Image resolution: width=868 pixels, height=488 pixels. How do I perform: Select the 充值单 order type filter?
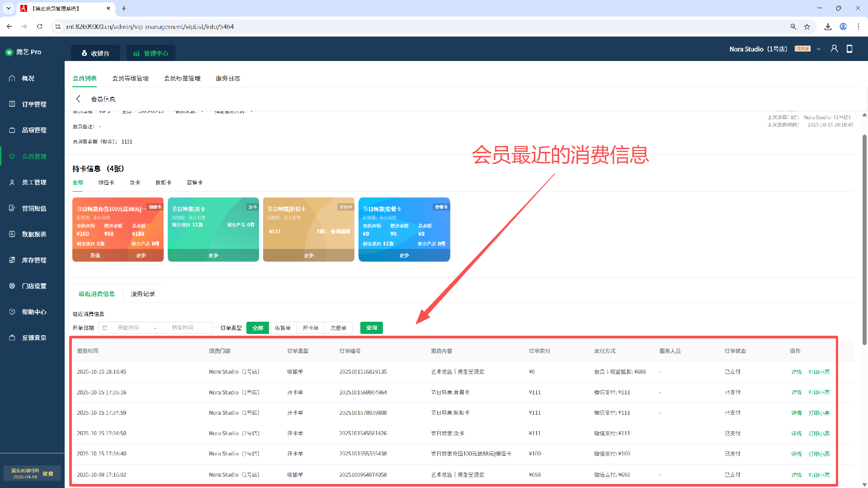(338, 328)
